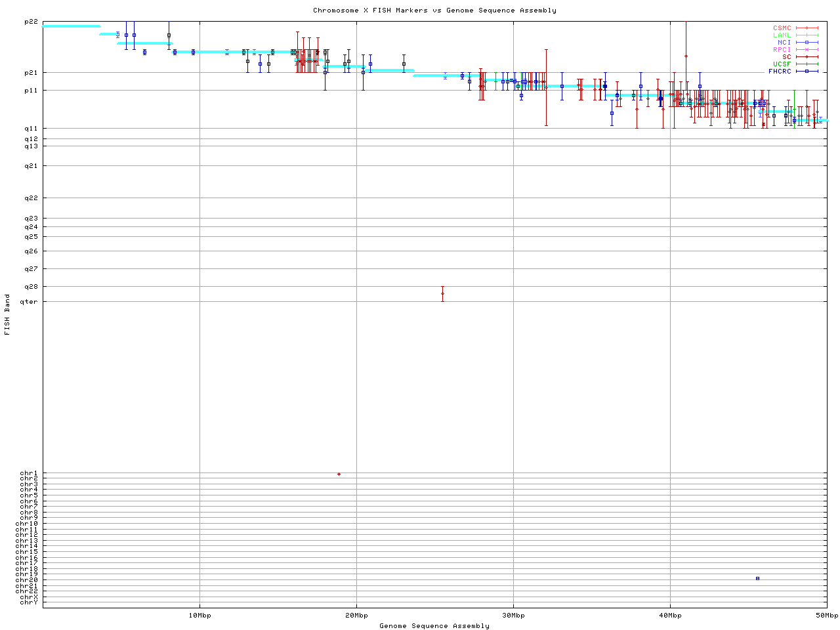Select the 10Mbp x-axis tick label
840x630 pixels.
pos(199,616)
